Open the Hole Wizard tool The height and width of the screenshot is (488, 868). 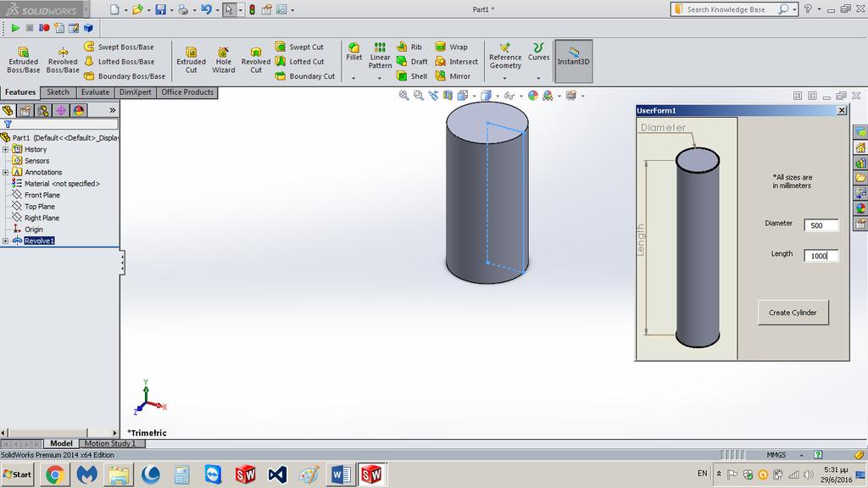(224, 60)
